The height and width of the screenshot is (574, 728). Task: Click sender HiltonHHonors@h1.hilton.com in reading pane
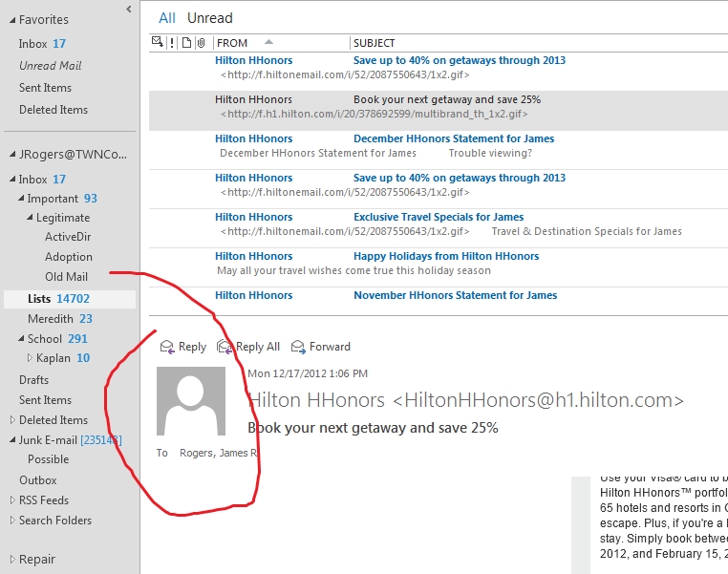coord(465,400)
